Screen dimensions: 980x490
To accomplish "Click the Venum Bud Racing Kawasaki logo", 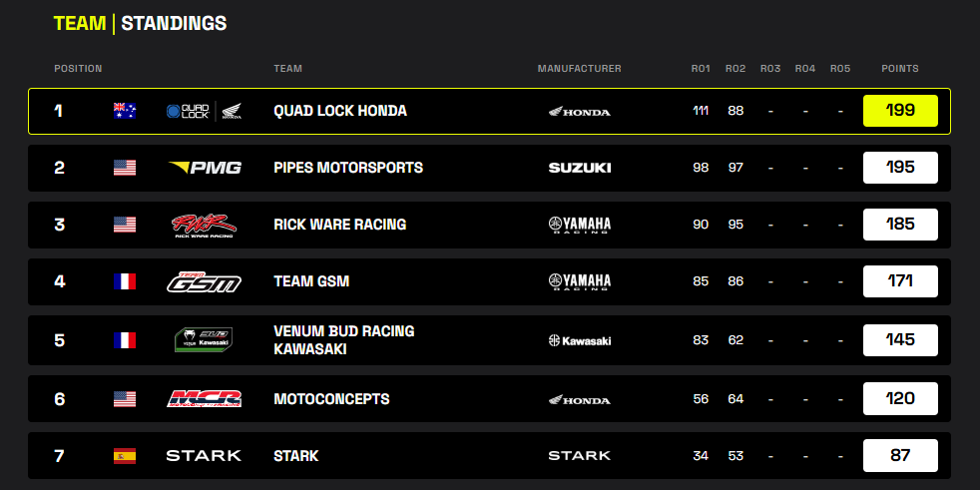I will point(204,339).
